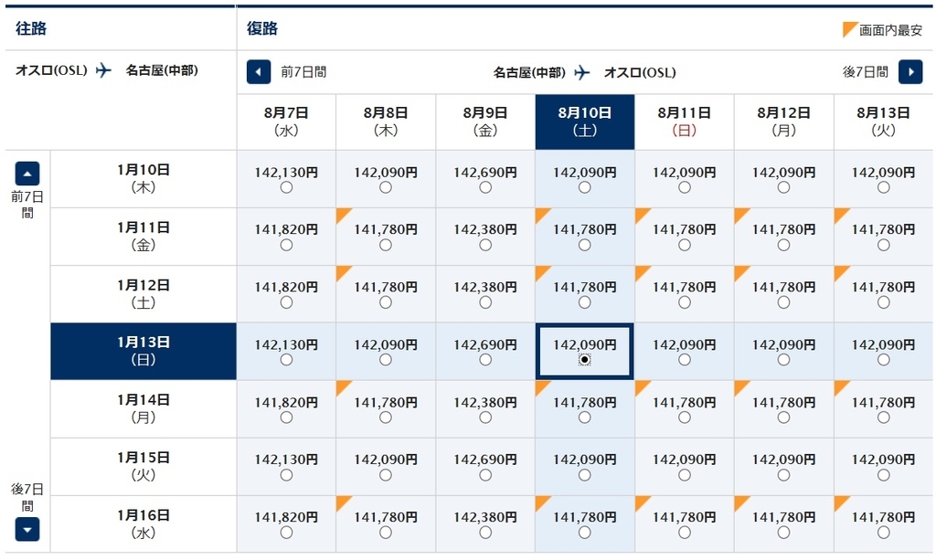Go to previous 7 days for return flight

(x=259, y=72)
